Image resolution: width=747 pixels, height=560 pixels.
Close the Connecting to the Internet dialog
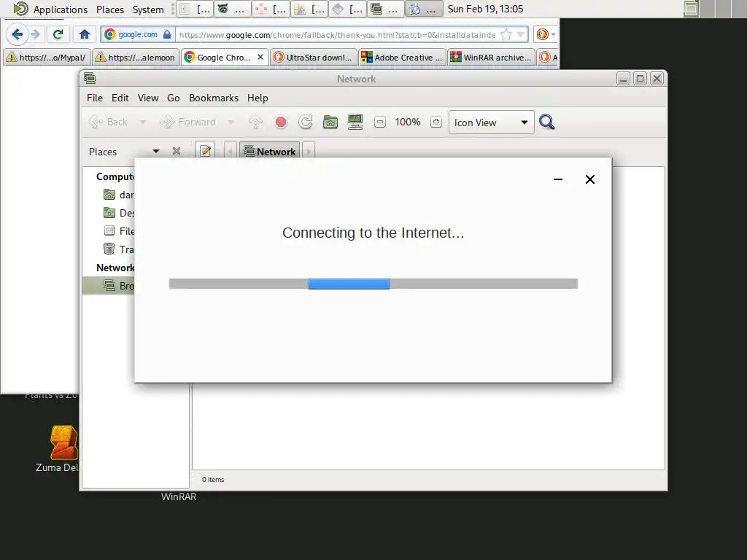pos(589,179)
